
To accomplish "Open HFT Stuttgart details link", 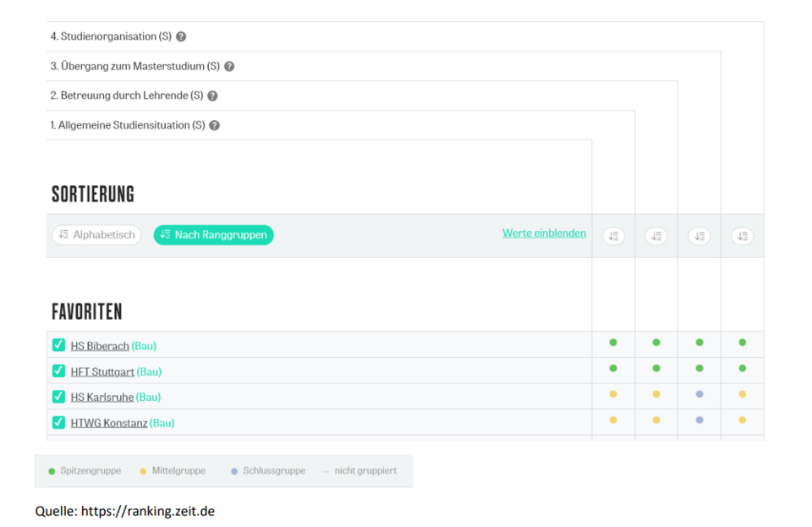I will 102,371.
